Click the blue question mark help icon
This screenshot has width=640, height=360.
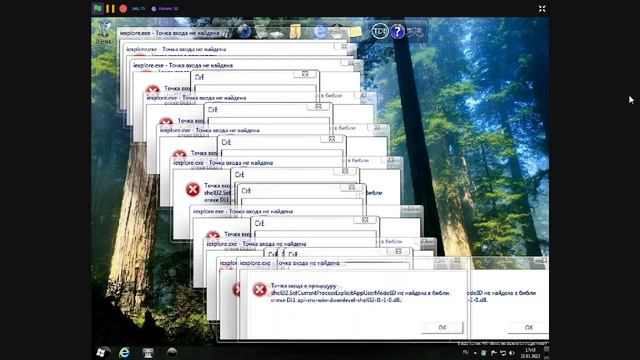[398, 31]
